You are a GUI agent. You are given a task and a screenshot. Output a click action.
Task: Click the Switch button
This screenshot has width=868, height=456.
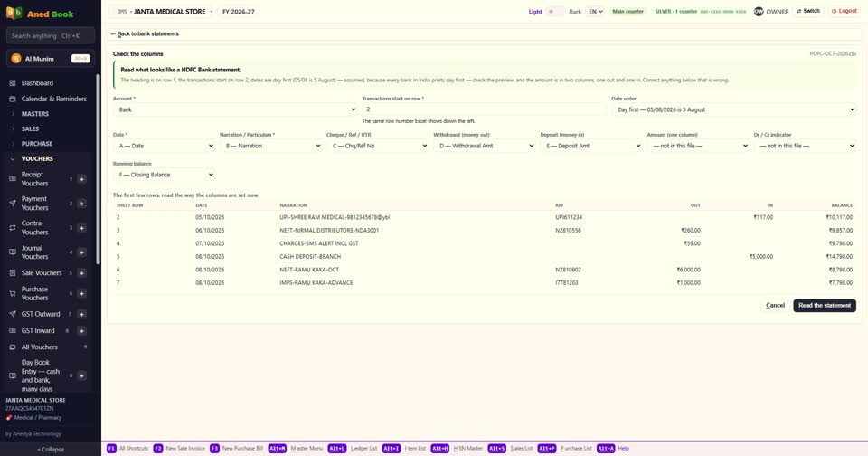(x=807, y=11)
